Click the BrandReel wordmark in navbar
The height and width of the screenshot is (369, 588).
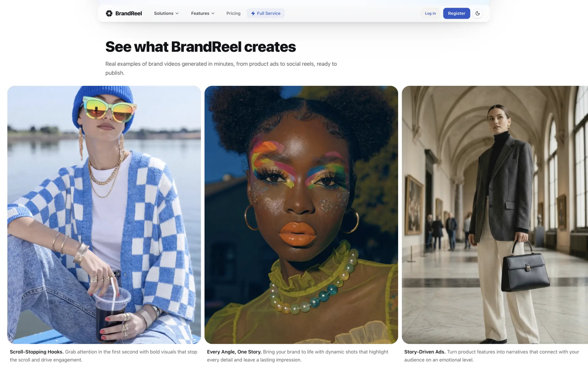(x=128, y=13)
